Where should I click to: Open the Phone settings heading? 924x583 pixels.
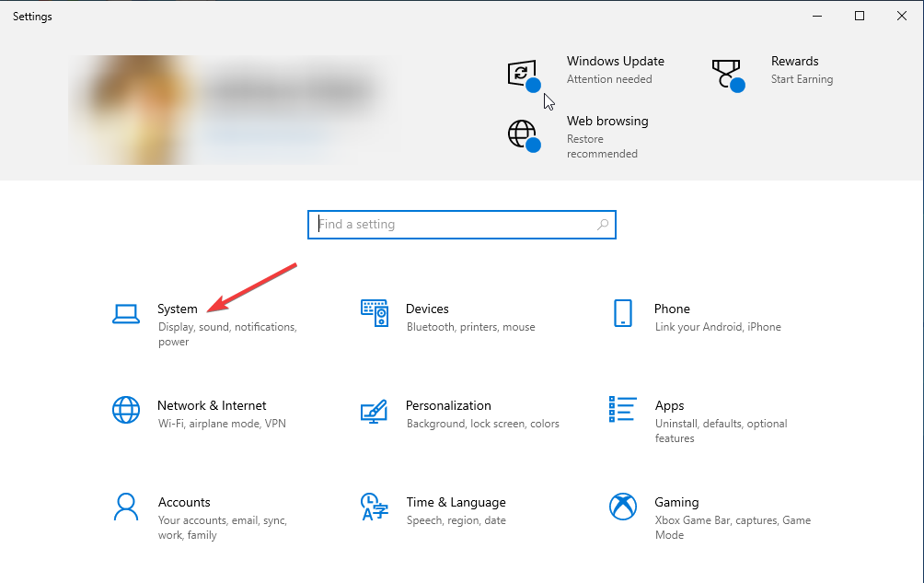tap(672, 309)
